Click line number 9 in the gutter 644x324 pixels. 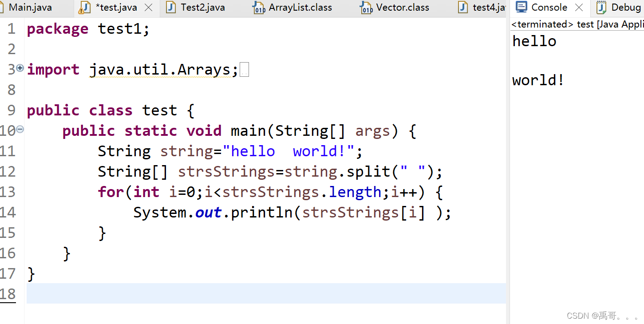(x=12, y=111)
